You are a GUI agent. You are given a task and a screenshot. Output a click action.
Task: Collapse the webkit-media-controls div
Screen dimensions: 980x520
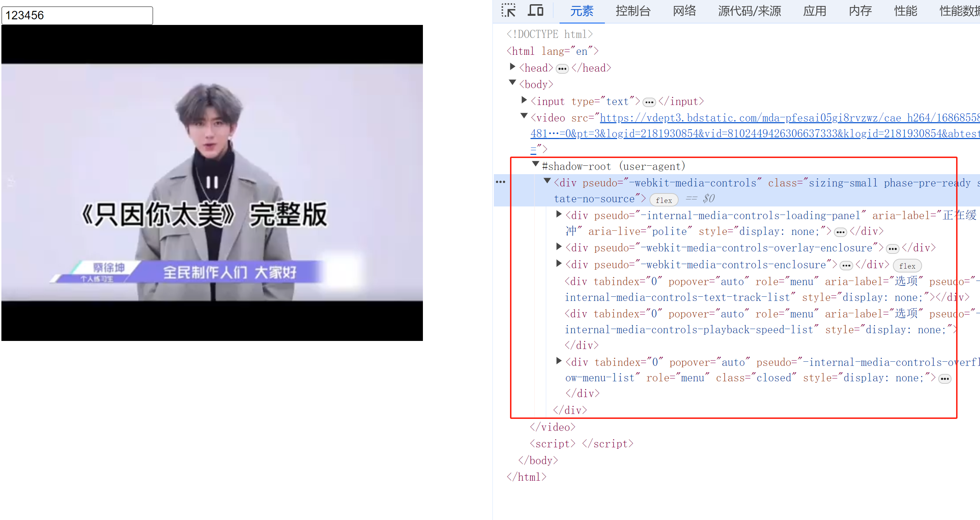(547, 181)
